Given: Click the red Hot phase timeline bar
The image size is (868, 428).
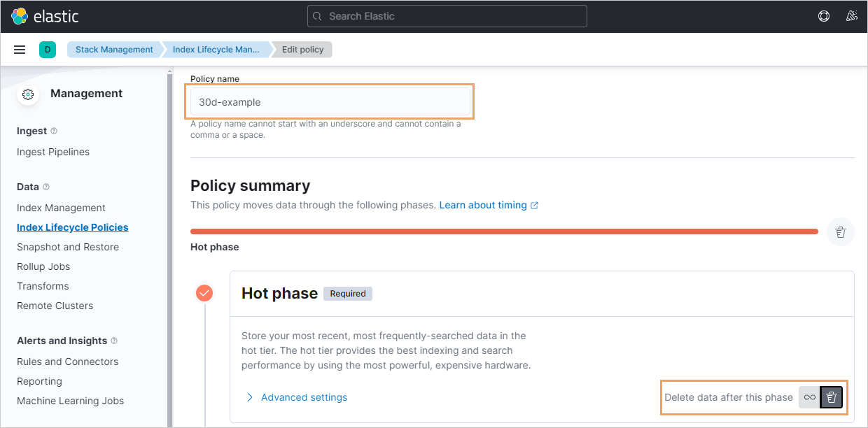Looking at the screenshot, I should pyautogui.click(x=504, y=231).
